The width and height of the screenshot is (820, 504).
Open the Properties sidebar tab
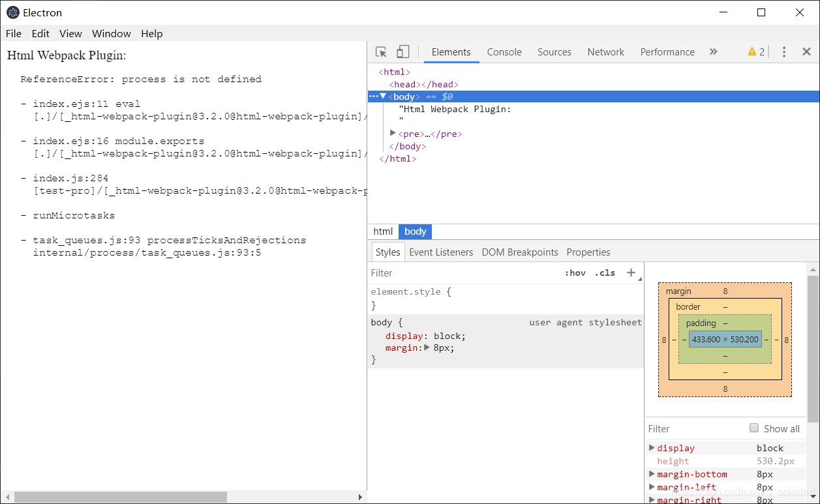tap(588, 252)
